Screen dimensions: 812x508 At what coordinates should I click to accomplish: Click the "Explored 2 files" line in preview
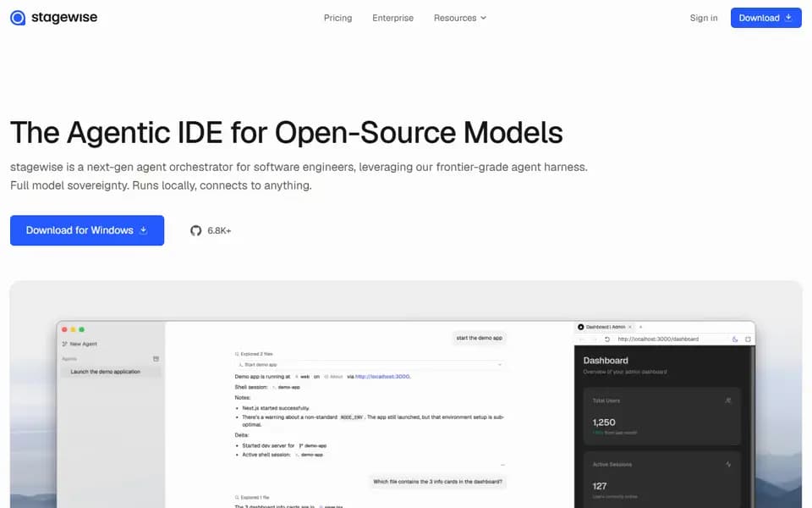click(x=254, y=354)
